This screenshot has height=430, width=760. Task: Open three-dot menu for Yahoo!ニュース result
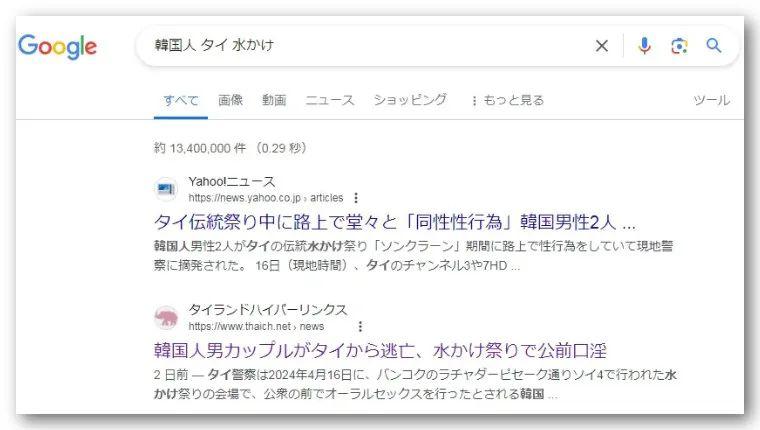point(356,198)
